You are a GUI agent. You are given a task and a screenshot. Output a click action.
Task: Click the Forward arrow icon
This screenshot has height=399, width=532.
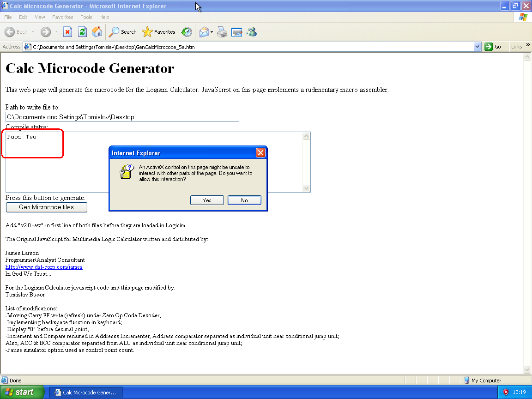(x=45, y=32)
